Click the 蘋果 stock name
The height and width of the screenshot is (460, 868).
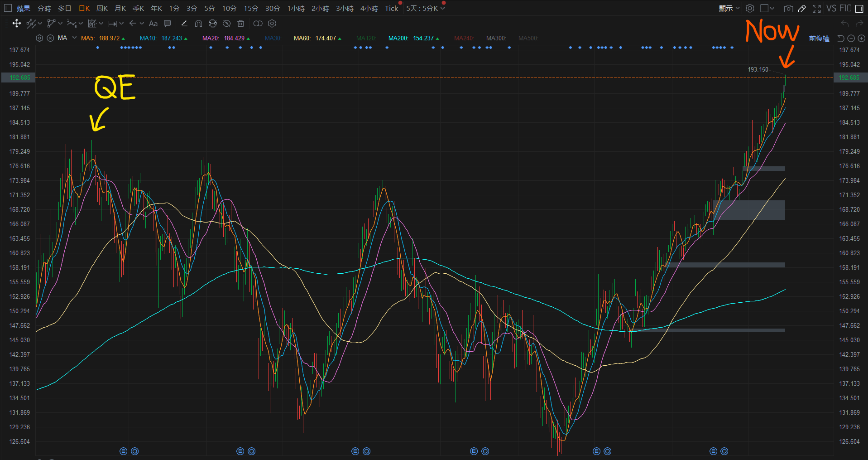24,9
